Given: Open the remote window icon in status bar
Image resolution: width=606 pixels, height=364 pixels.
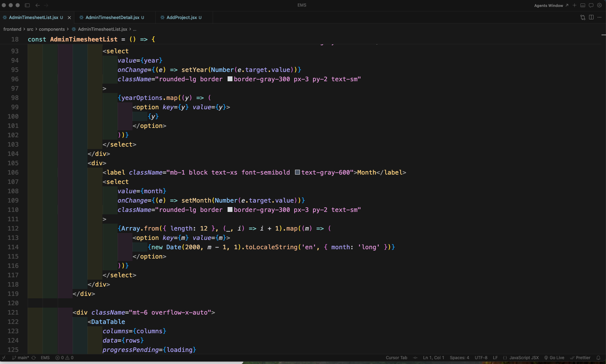Looking at the screenshot, I should point(4,358).
